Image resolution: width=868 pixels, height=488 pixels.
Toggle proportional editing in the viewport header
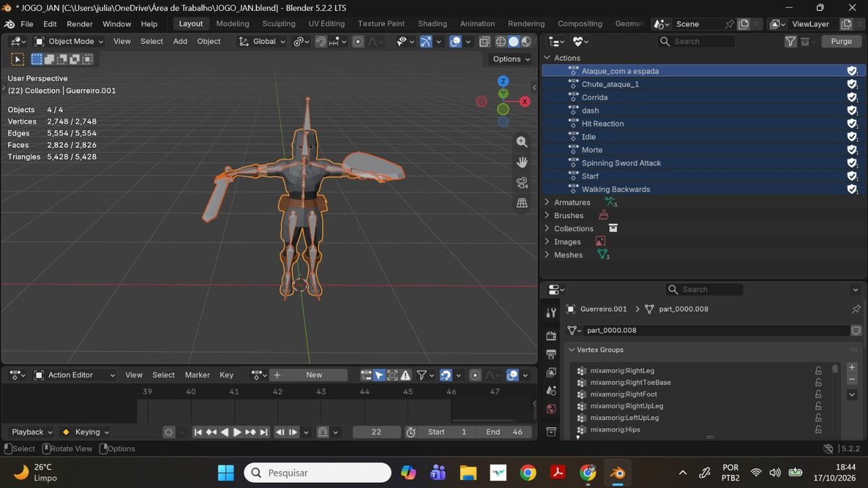358,42
